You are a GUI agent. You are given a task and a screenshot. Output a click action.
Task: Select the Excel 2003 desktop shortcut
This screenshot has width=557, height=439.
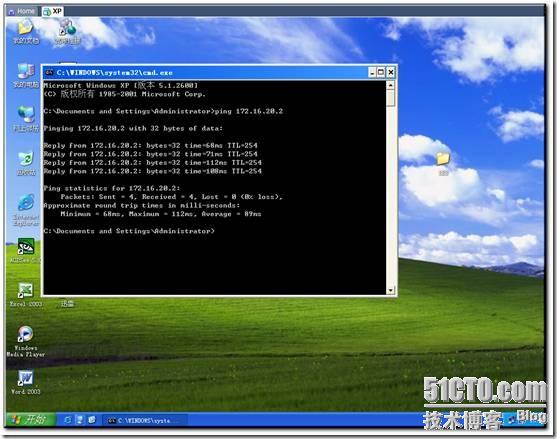pyautogui.click(x=26, y=295)
